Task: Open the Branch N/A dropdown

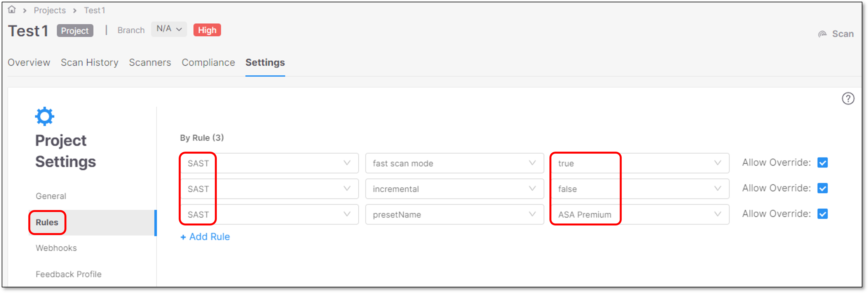Action: (x=169, y=29)
